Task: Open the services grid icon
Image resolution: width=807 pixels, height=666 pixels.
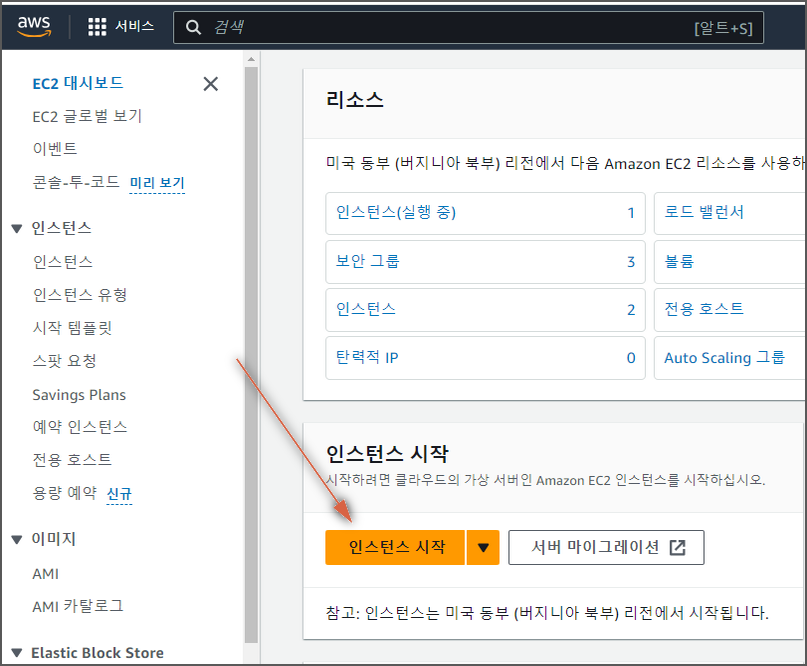Action: [97, 26]
